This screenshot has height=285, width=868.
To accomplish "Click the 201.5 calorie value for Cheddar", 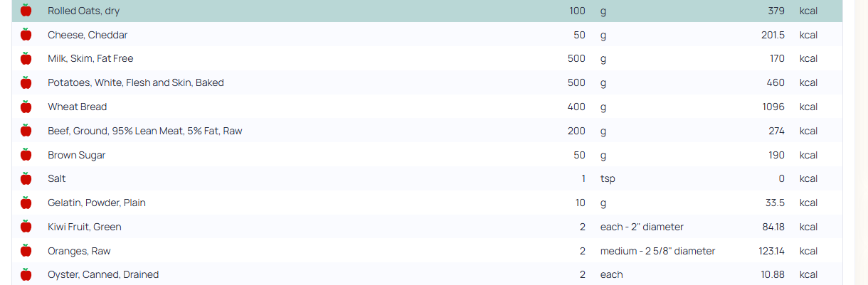I will [773, 35].
